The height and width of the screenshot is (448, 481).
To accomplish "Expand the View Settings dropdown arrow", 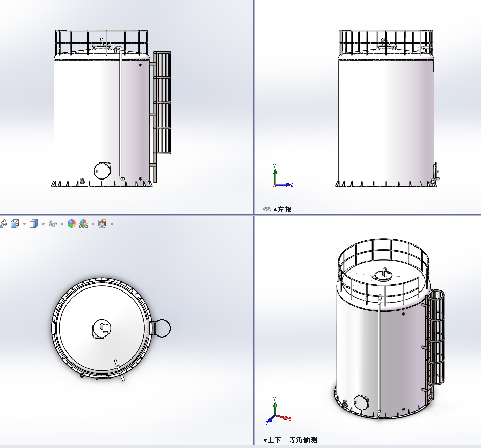I will pos(112,224).
